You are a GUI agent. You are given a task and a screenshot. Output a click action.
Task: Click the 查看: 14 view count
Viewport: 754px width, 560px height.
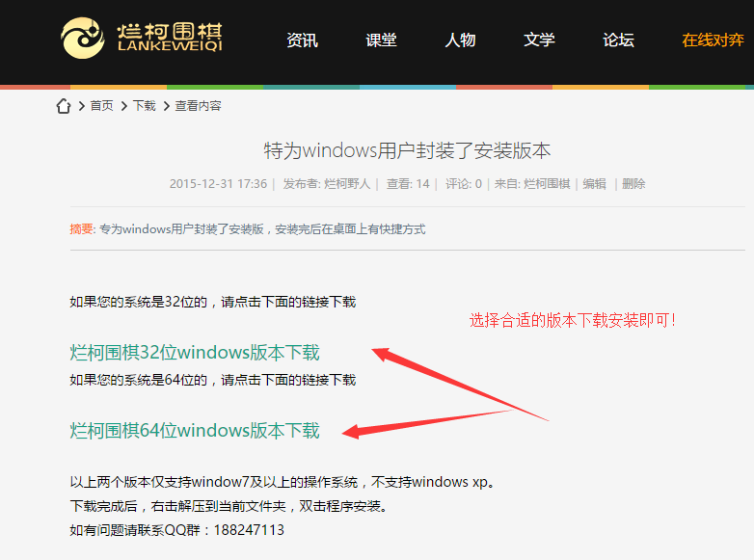tap(408, 184)
